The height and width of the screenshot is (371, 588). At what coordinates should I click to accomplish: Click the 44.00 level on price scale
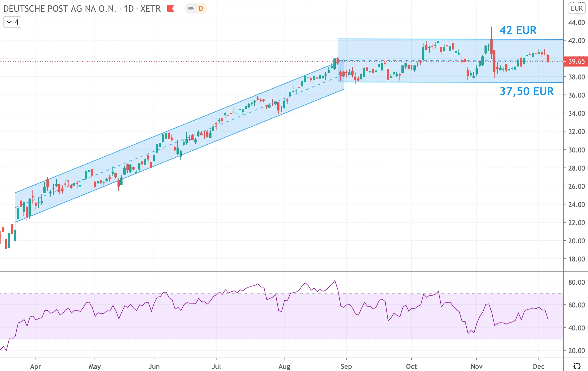tap(576, 22)
